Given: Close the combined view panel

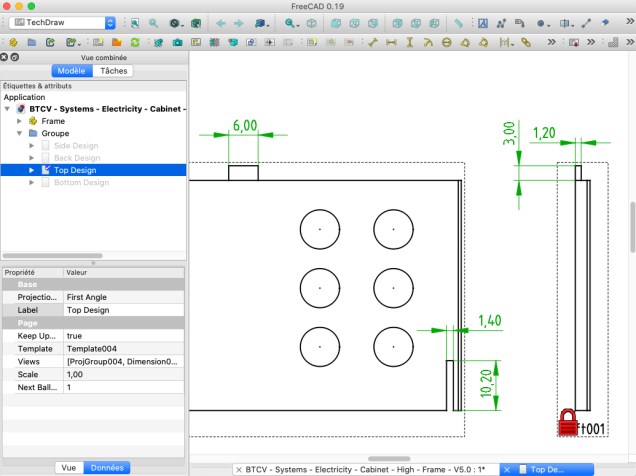Looking at the screenshot, I should coord(5,58).
